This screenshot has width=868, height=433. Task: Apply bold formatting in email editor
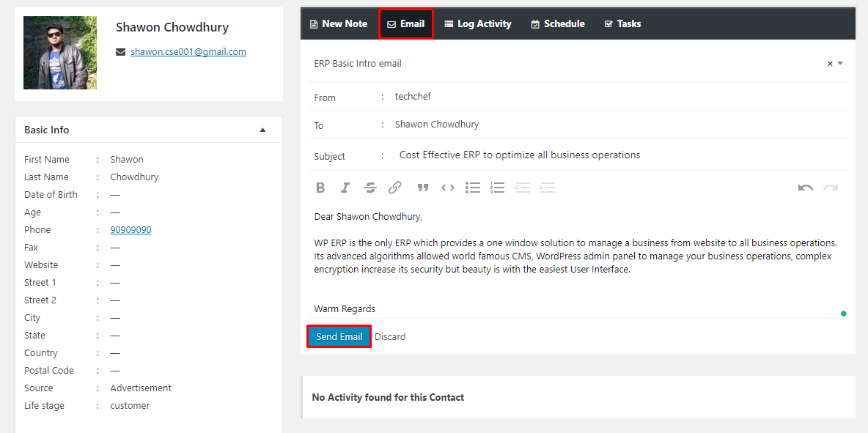pos(320,188)
